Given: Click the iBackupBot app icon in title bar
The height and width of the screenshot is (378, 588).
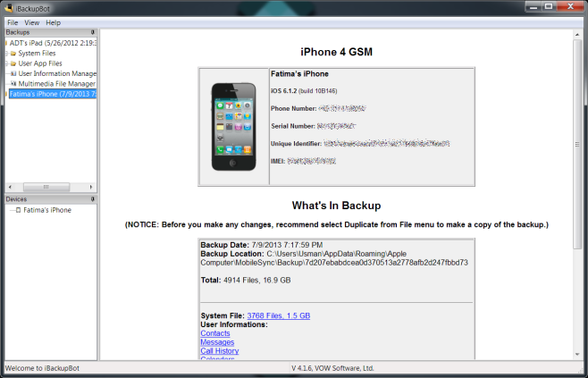Looking at the screenshot, I should 9,7.
